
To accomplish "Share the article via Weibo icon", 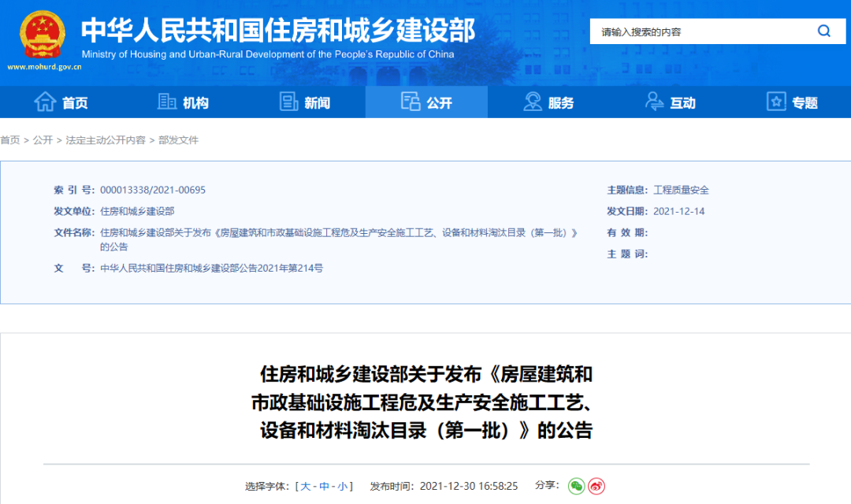I will (x=597, y=487).
